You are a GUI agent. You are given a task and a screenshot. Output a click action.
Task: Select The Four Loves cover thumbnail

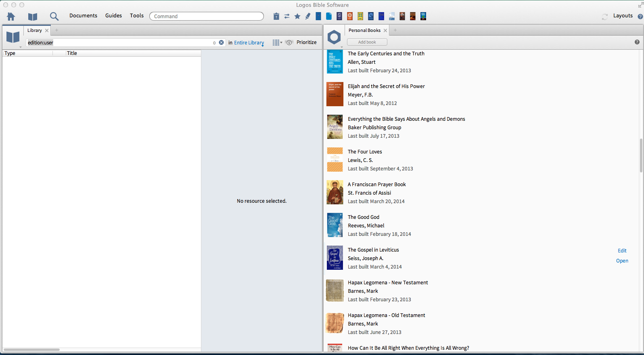click(x=335, y=160)
